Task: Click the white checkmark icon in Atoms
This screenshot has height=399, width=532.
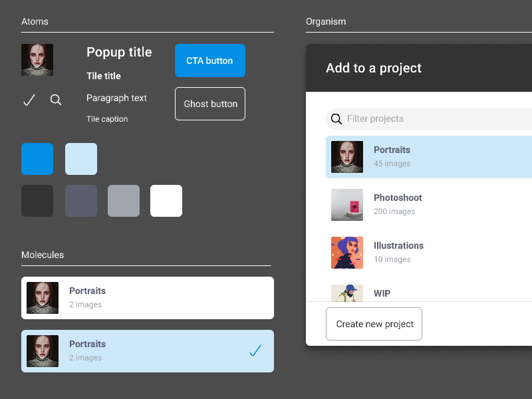Action: click(29, 100)
